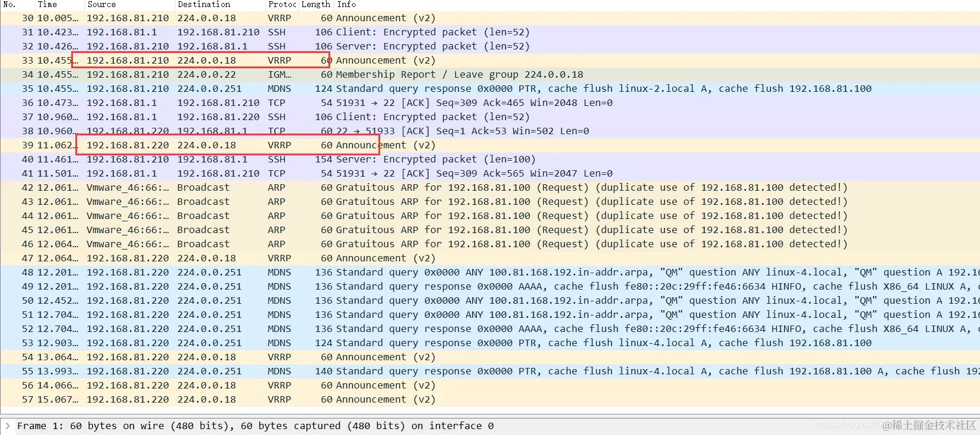Select packet 48 MDNS standard query row
The width and height of the screenshot is (980, 435).
[490, 273]
